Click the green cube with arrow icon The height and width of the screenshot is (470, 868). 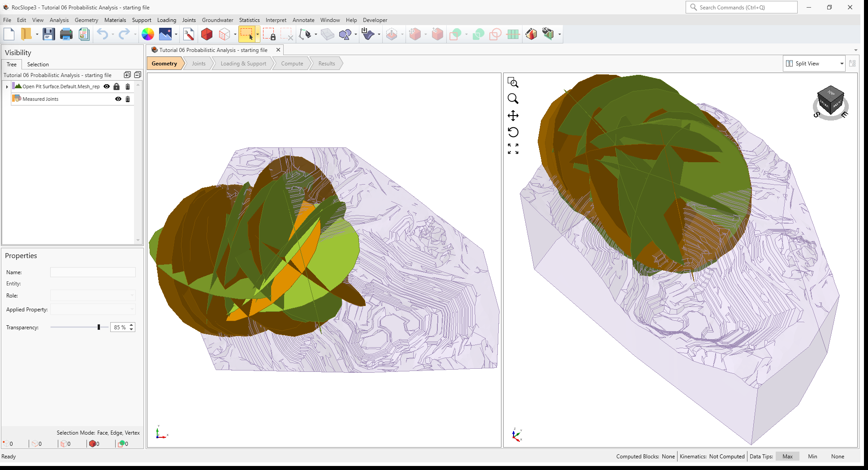[548, 34]
